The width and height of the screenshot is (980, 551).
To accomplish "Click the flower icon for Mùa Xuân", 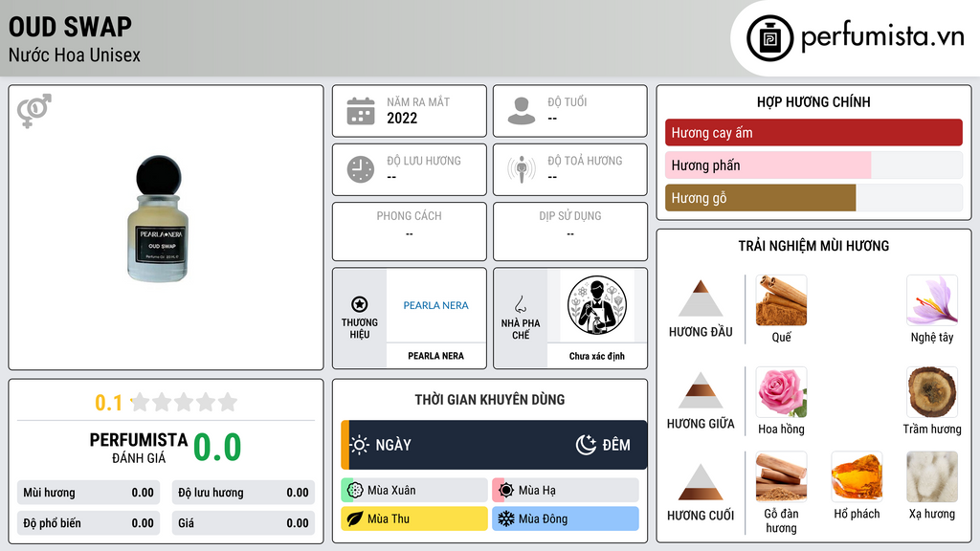I will (355, 491).
